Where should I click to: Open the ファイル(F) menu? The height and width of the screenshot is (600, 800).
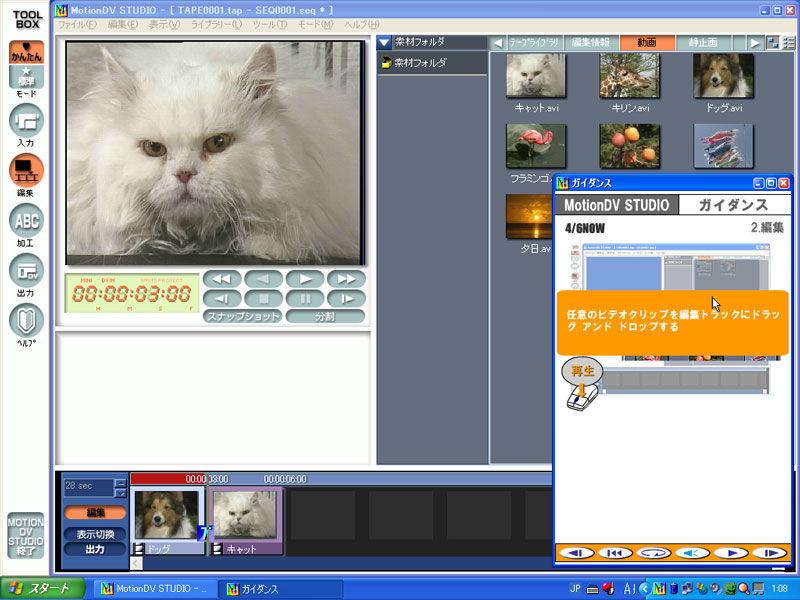coord(78,24)
